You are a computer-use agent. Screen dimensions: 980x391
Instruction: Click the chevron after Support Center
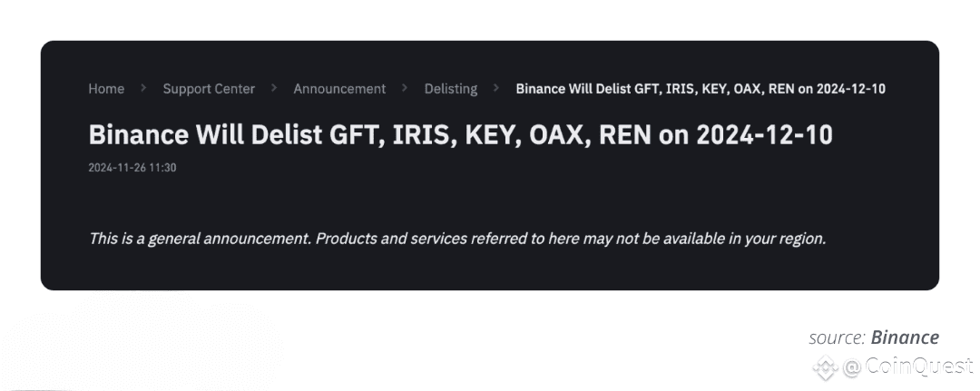274,88
